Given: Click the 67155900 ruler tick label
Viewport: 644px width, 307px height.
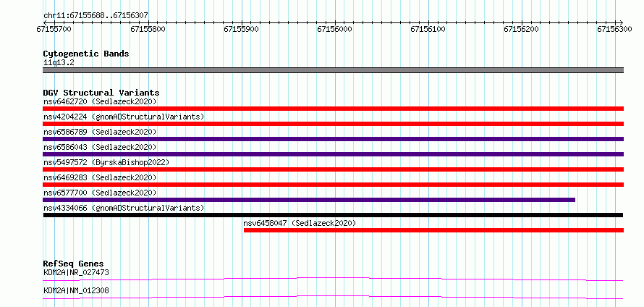Looking at the screenshot, I should tap(241, 29).
